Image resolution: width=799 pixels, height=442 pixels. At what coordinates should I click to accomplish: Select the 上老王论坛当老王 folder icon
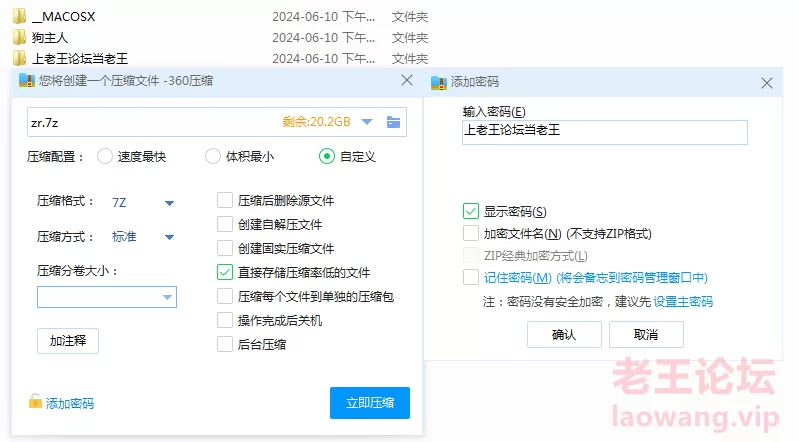click(19, 58)
